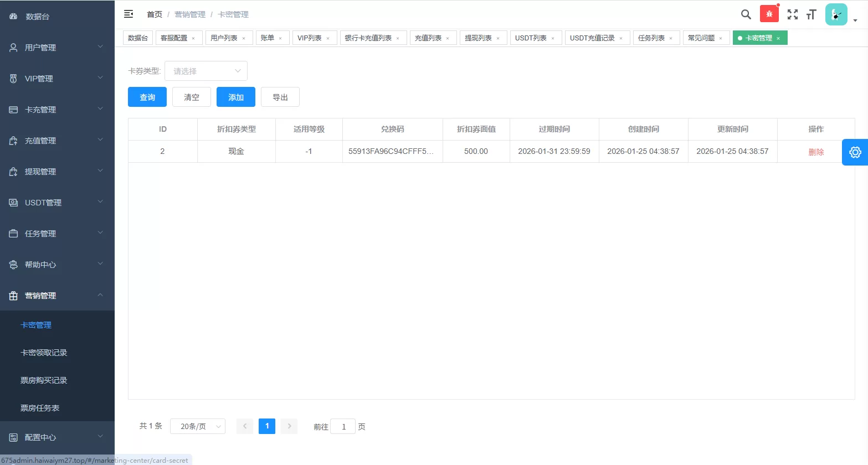The image size is (868, 465).
Task: Open the 卡券类型 请选择 dropdown
Action: tap(206, 71)
